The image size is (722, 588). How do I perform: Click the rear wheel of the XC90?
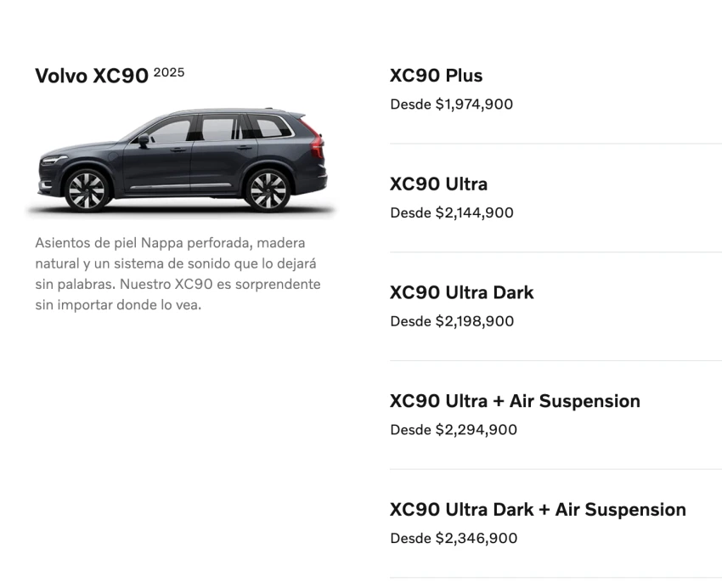pyautogui.click(x=268, y=189)
